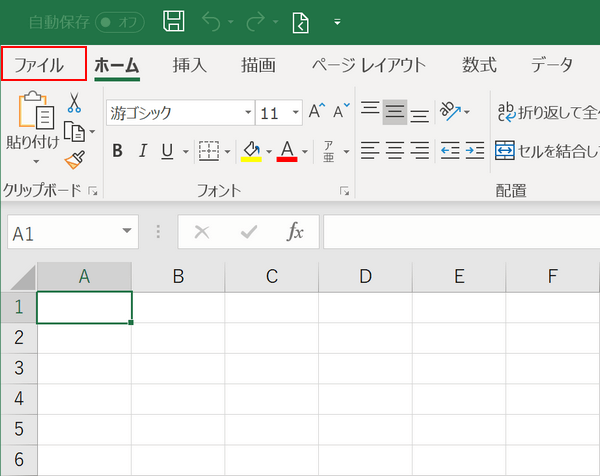The image size is (600, 476).
Task: Click the Save floppy disk icon
Action: tap(174, 21)
